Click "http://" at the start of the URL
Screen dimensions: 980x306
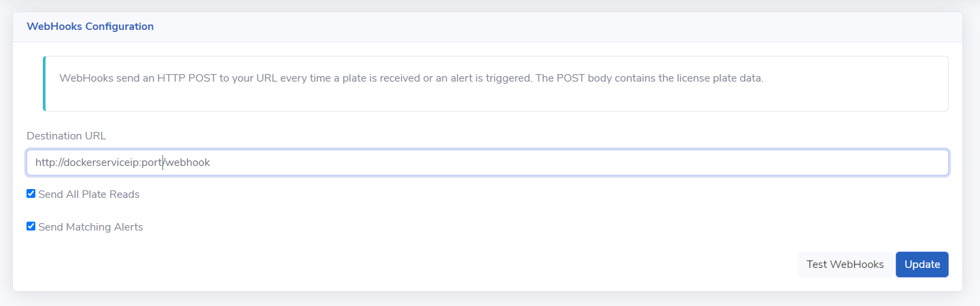pos(48,163)
